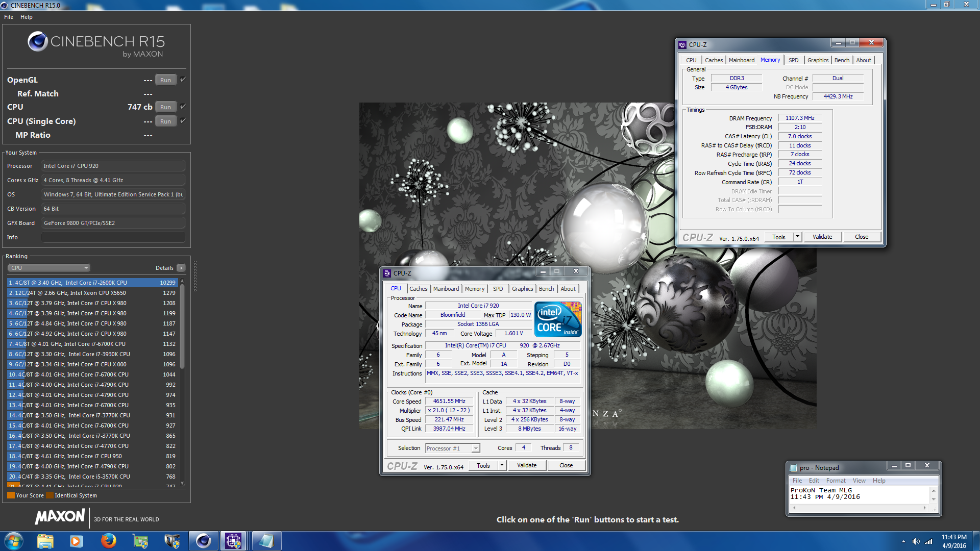The width and height of the screenshot is (980, 551).
Task: Click Validate in front CPU-Z window
Action: 527,465
